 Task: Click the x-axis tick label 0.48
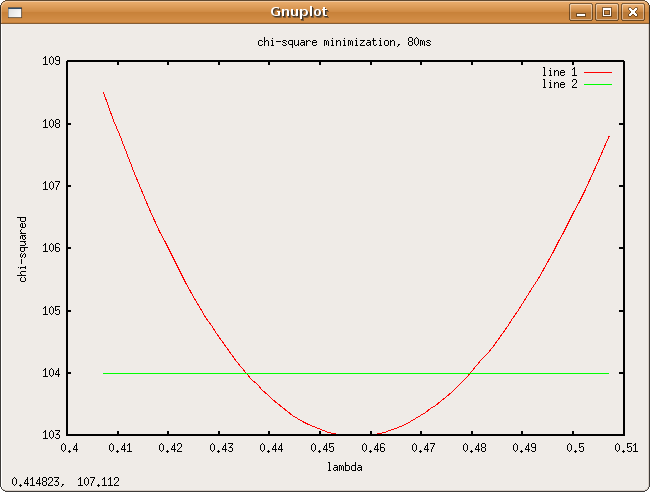(x=474, y=448)
